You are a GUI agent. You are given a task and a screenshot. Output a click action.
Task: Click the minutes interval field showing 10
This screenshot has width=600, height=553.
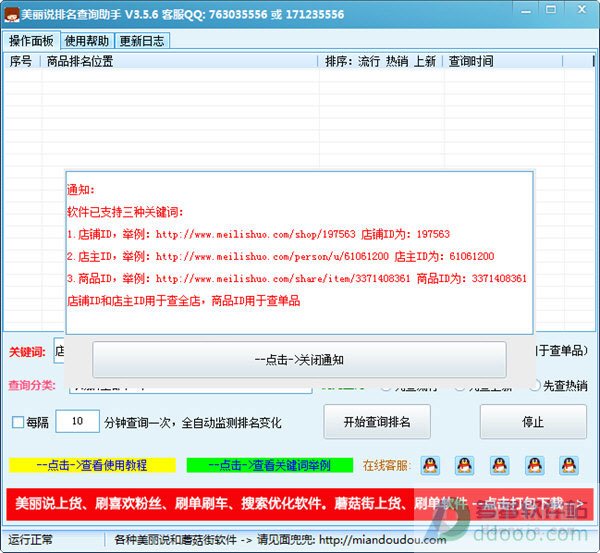pos(78,421)
